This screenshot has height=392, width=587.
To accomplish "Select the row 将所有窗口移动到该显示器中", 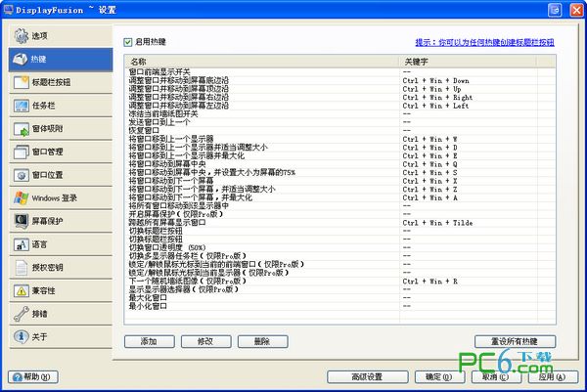I will coord(339,205).
